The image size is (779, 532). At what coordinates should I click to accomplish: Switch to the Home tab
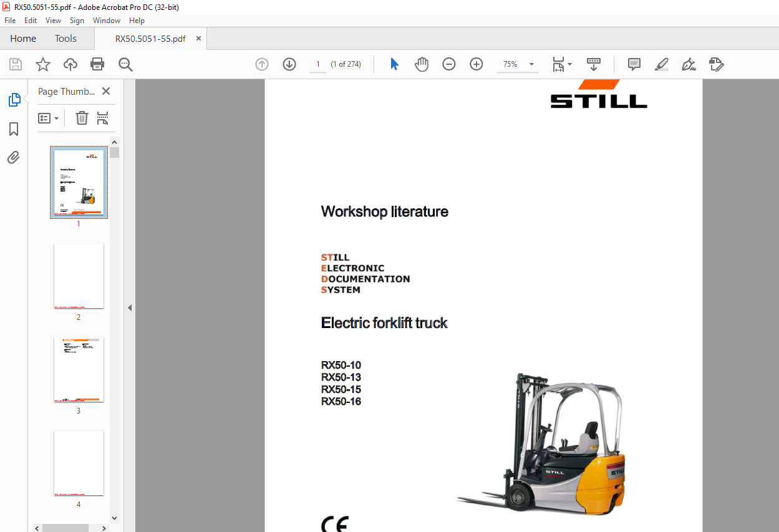(23, 39)
